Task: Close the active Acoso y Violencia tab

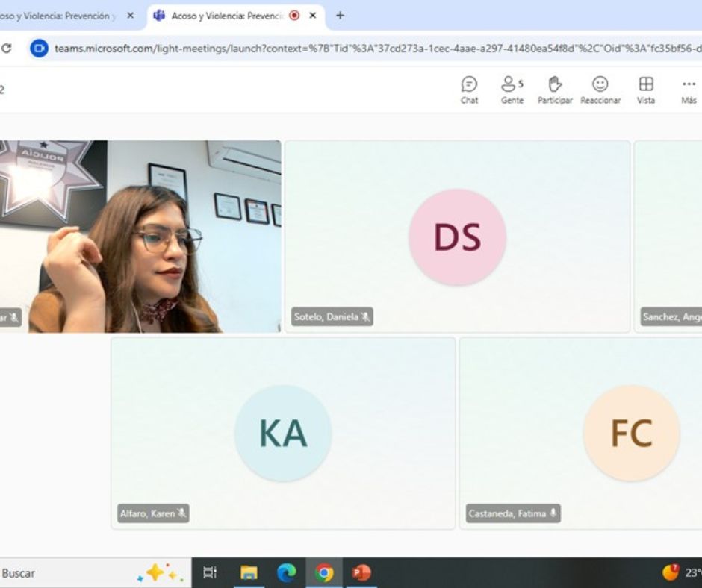Action: point(312,15)
